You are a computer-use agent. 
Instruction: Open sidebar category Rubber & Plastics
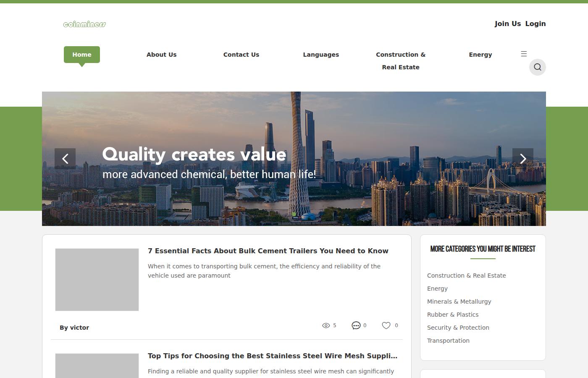pos(453,315)
